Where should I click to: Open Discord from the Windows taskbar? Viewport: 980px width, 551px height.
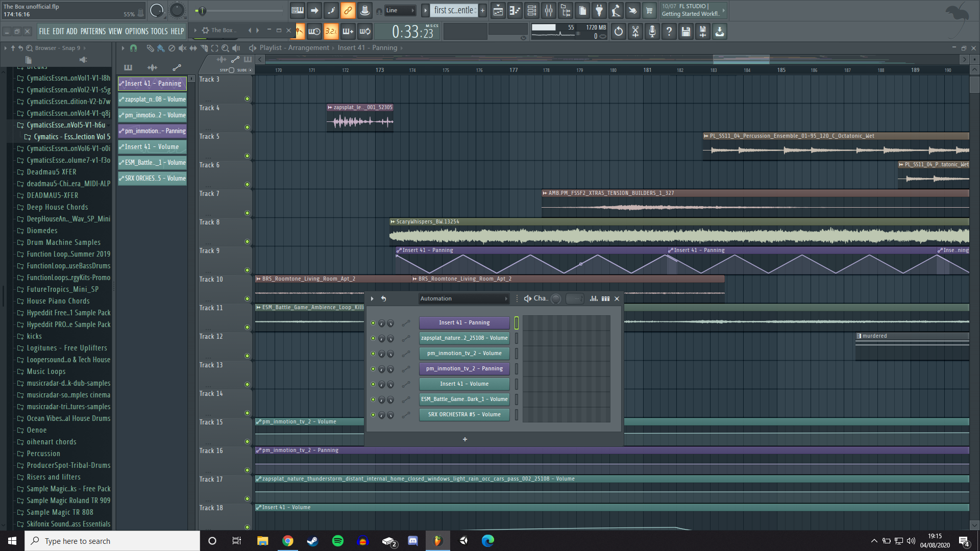(x=413, y=541)
